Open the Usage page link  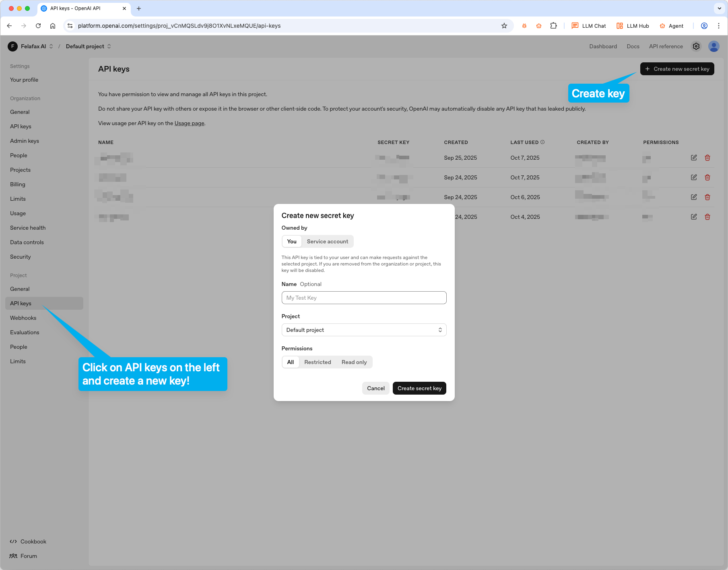(x=189, y=123)
